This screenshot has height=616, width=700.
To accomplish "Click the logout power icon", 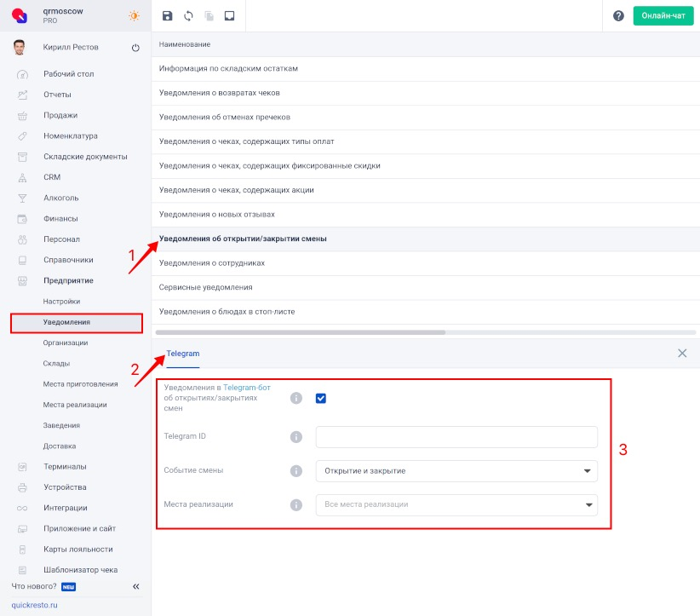I will click(135, 48).
